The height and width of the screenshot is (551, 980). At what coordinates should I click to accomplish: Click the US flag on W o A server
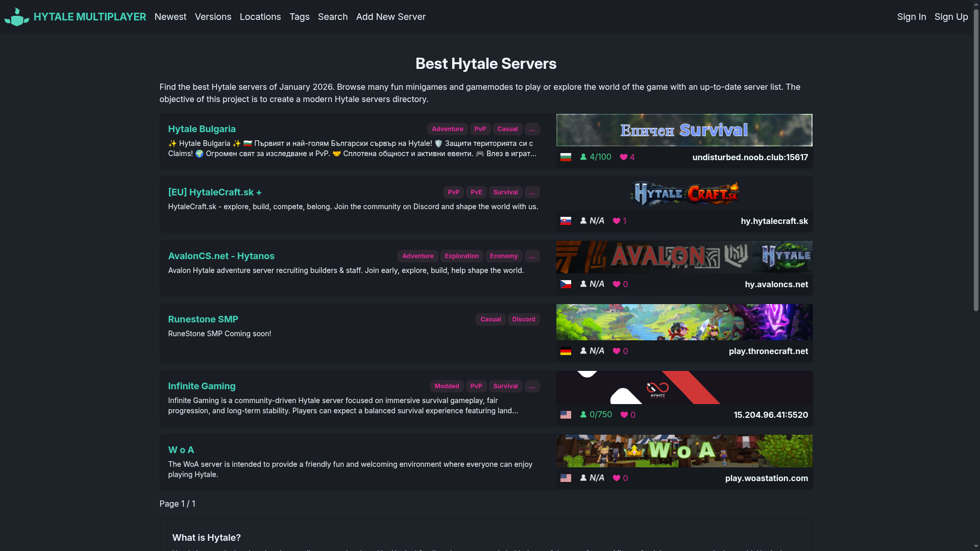tap(566, 478)
